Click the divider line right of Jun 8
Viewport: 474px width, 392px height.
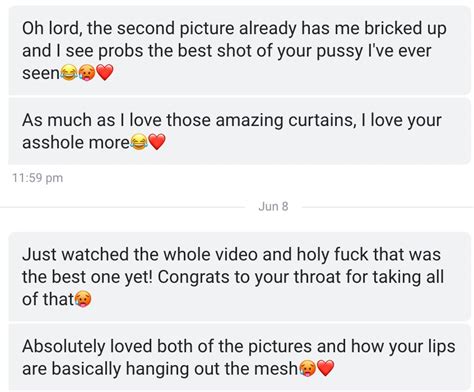[x=388, y=207]
